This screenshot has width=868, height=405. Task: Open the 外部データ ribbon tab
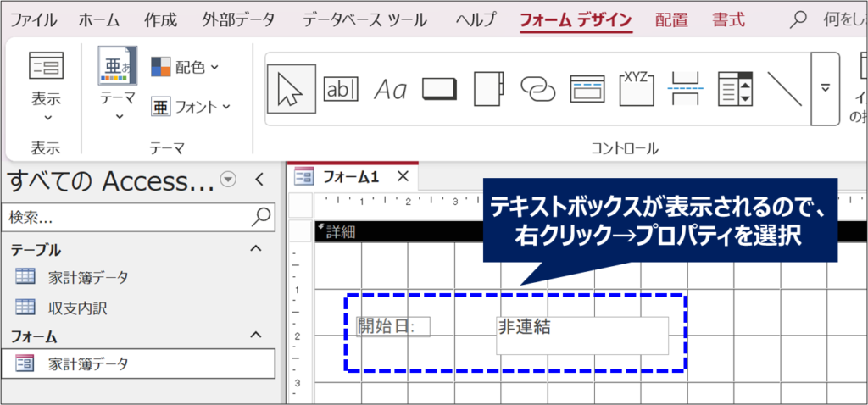[x=239, y=19]
